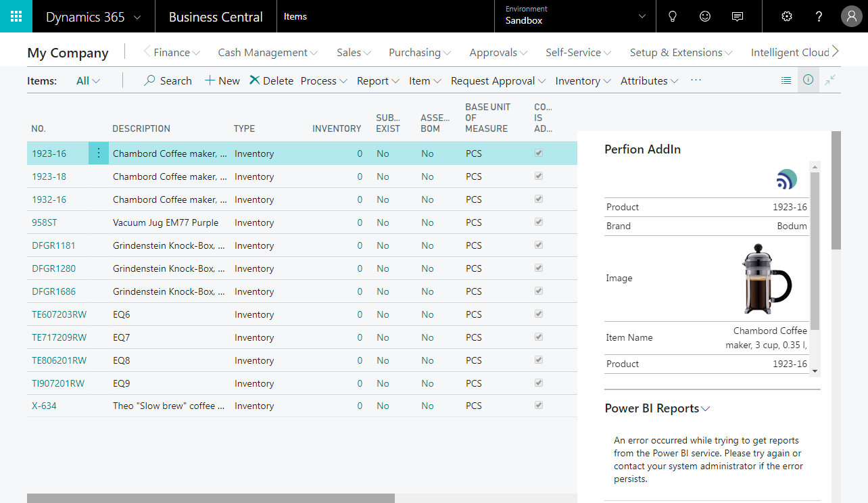
Task: Click the Perfion AddIn inner scrollbar thumb
Action: [815, 251]
